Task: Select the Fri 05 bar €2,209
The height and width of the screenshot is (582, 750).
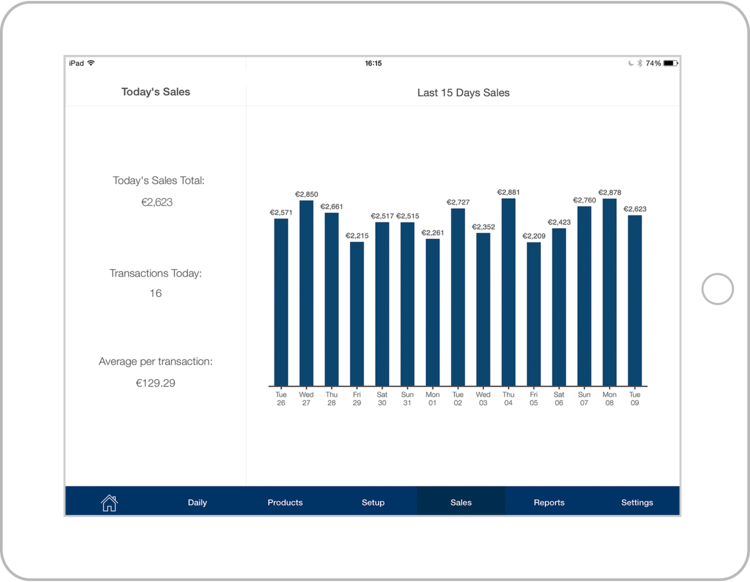Action: (x=534, y=314)
